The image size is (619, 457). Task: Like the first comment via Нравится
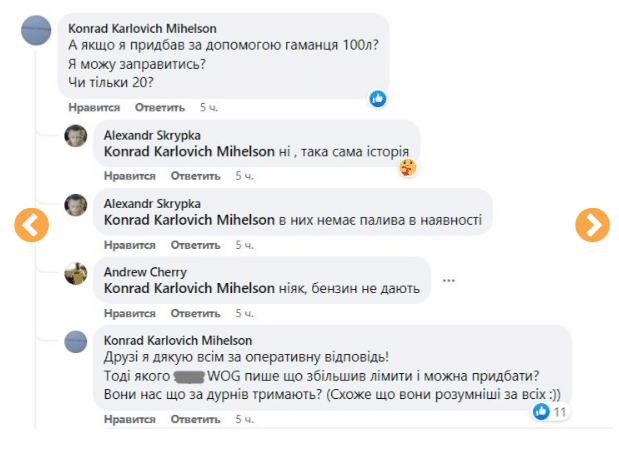(95, 107)
